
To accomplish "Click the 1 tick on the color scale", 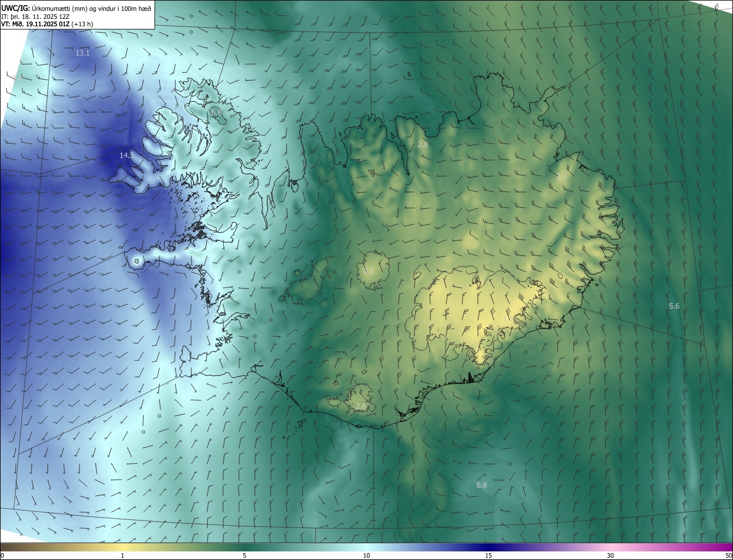I will pos(123,555).
